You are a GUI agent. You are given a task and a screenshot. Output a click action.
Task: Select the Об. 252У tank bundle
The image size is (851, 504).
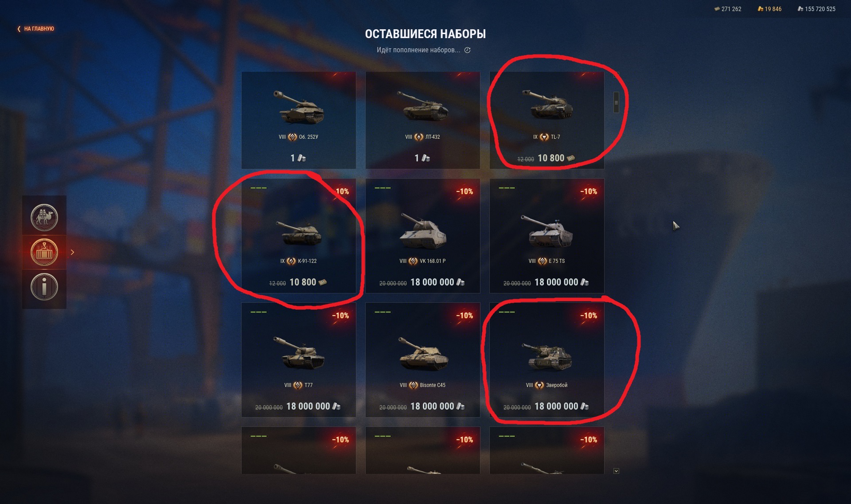point(299,120)
